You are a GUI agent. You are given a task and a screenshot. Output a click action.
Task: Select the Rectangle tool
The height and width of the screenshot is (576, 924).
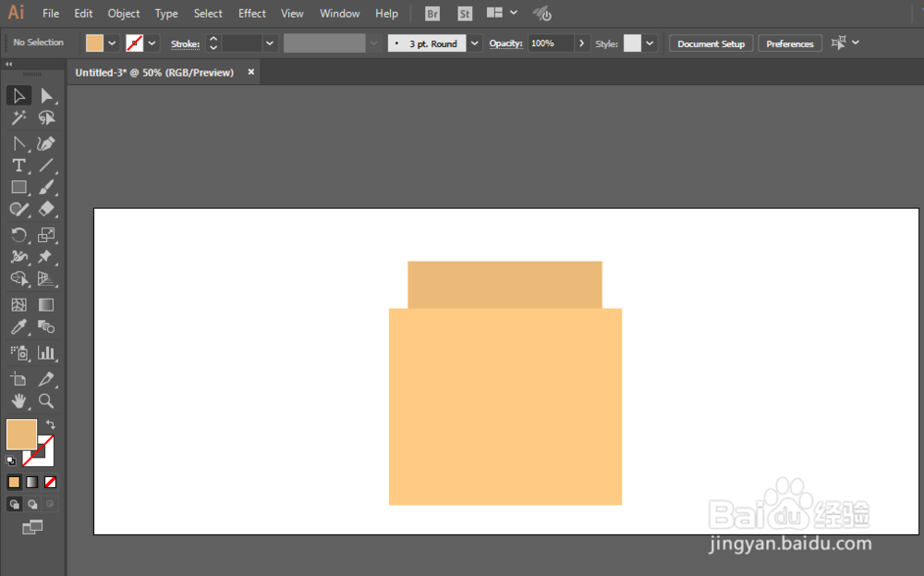pos(18,188)
